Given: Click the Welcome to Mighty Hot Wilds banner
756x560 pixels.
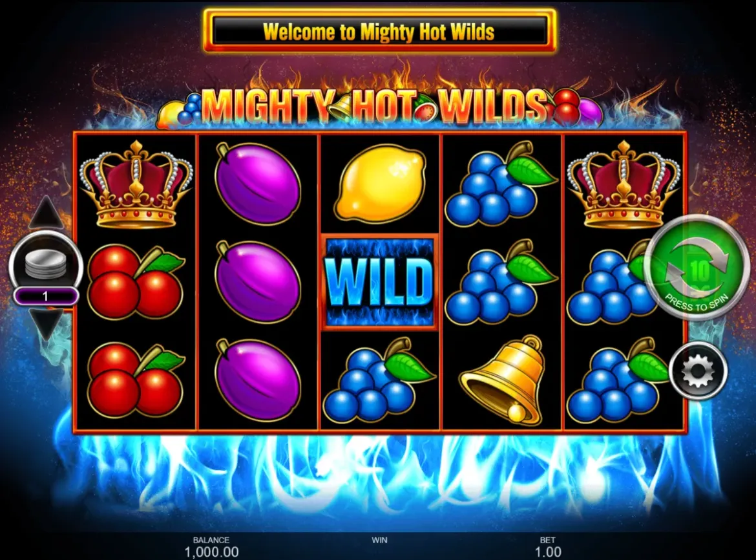Looking at the screenshot, I should pyautogui.click(x=379, y=31).
